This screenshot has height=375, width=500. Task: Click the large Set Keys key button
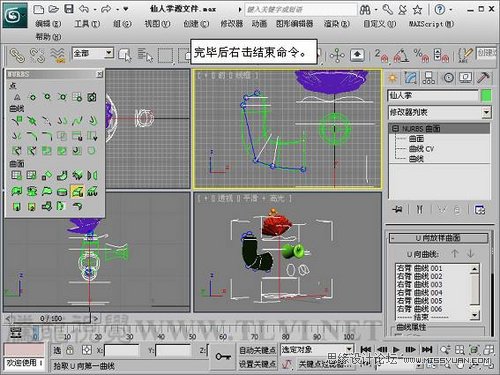(x=223, y=357)
